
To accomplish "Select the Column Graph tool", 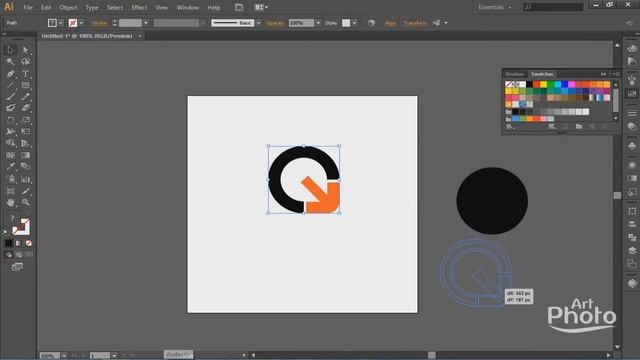I will (25, 179).
